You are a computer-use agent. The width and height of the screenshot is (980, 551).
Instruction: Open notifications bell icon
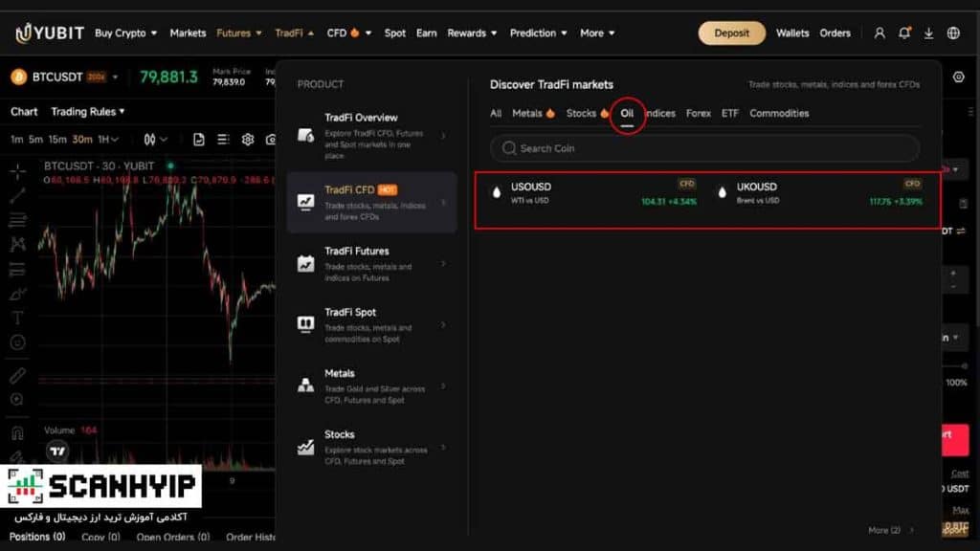coord(904,33)
